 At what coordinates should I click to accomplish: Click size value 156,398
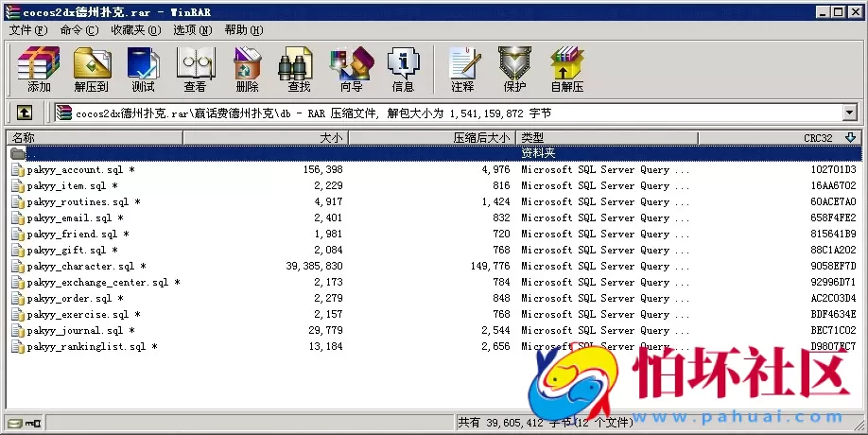(322, 170)
